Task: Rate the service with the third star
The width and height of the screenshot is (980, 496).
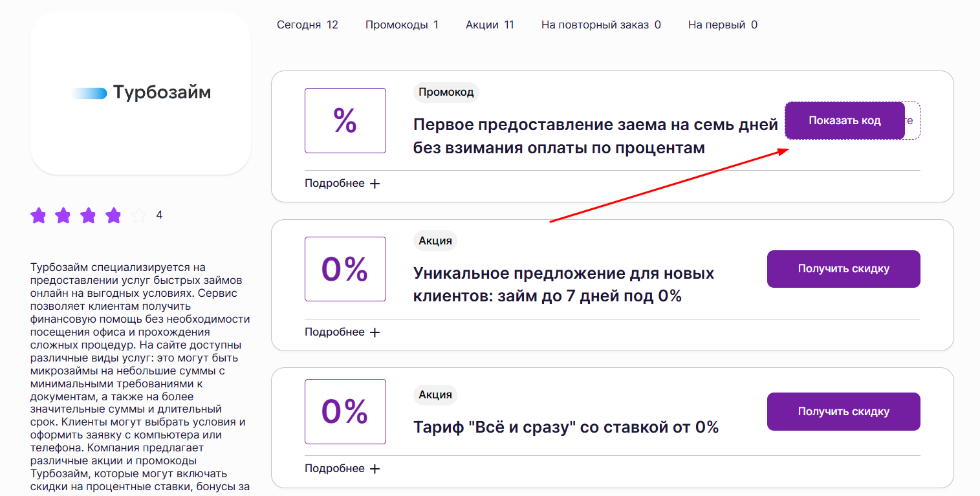Action: coord(89,215)
